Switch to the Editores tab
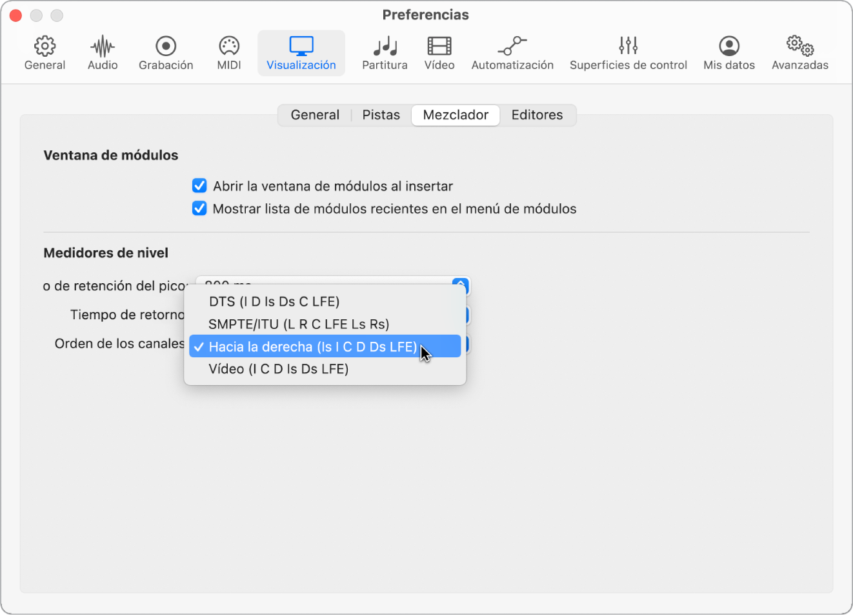Viewport: 853px width, 616px height. [537, 115]
